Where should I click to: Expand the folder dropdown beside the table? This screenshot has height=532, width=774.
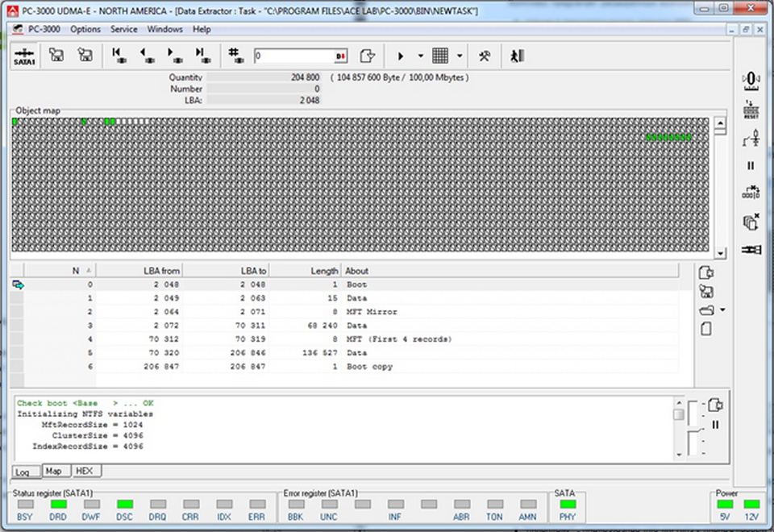722,310
